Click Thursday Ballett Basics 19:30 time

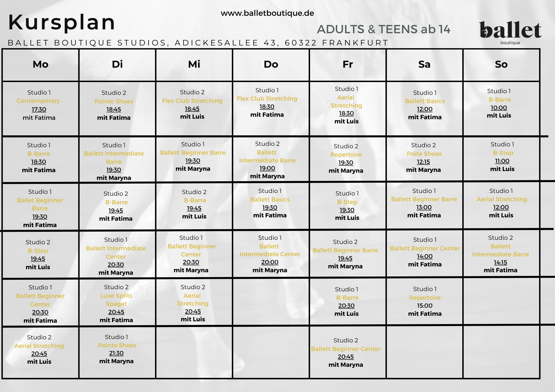point(270,207)
